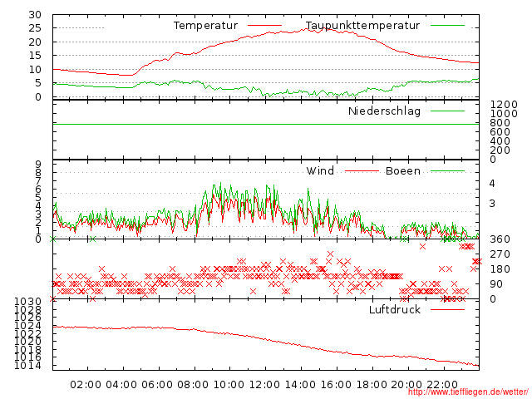Image resolution: width=532 pixels, height=399 pixels.
Task: Click the green Boeen legend line sample
Action: coord(447,171)
